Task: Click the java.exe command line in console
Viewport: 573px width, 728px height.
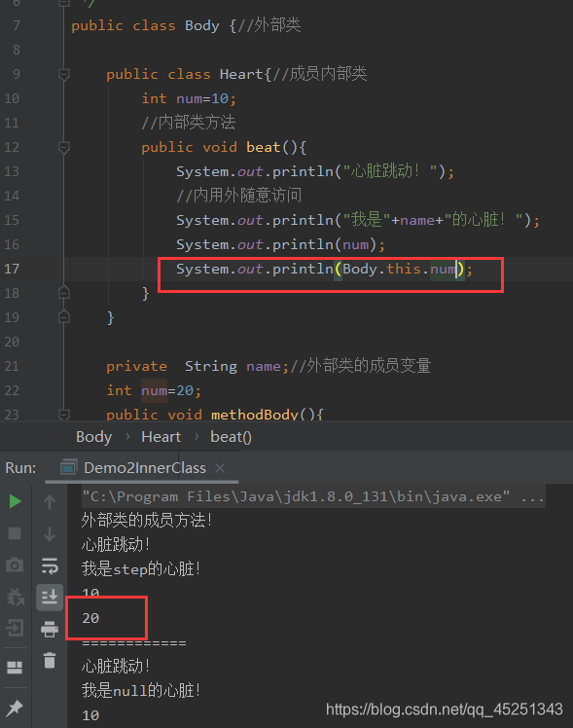Action: pyautogui.click(x=296, y=496)
